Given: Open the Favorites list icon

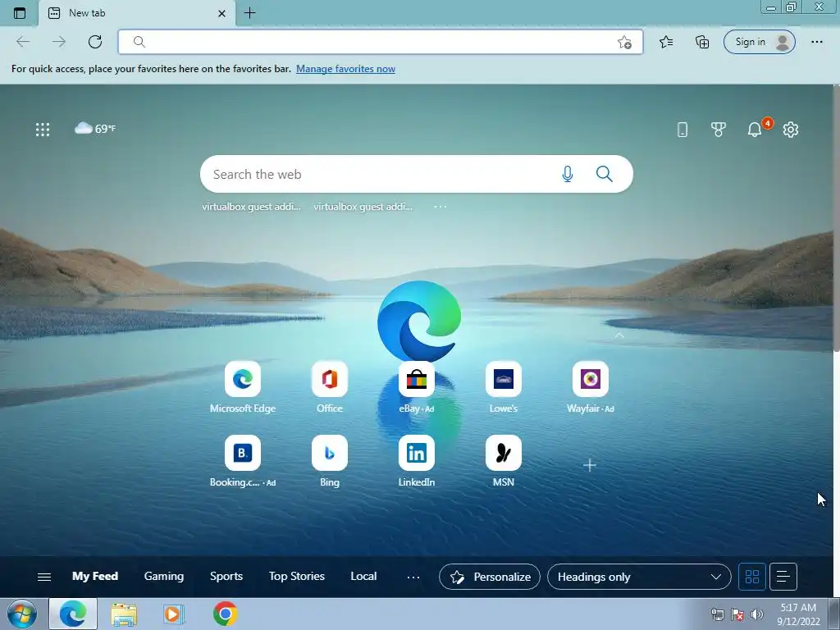Looking at the screenshot, I should point(666,42).
